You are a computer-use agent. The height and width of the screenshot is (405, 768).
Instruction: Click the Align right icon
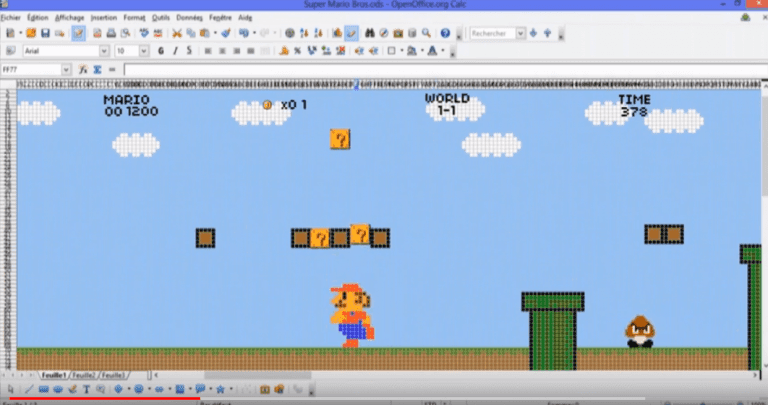(x=236, y=51)
